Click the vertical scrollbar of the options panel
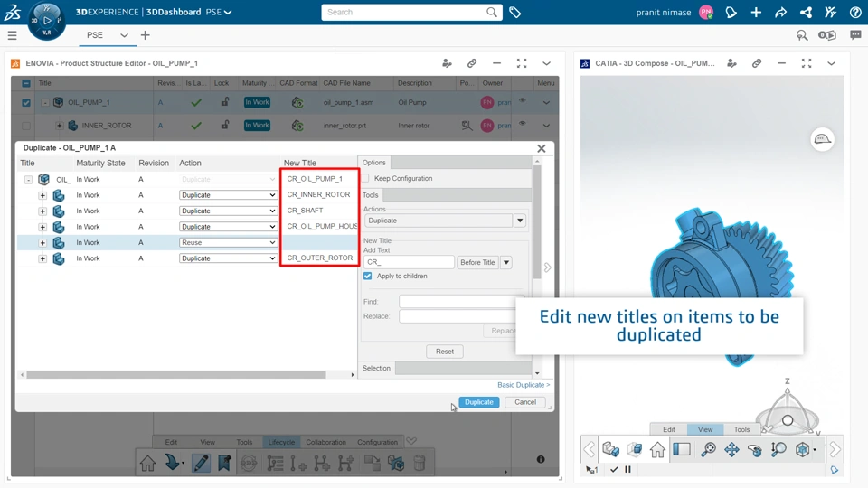The height and width of the screenshot is (488, 868). tap(537, 221)
